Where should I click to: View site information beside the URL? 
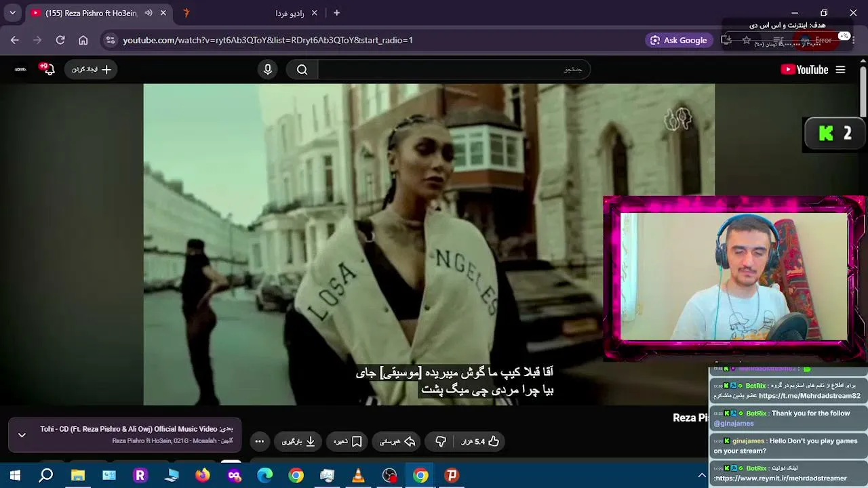[111, 40]
